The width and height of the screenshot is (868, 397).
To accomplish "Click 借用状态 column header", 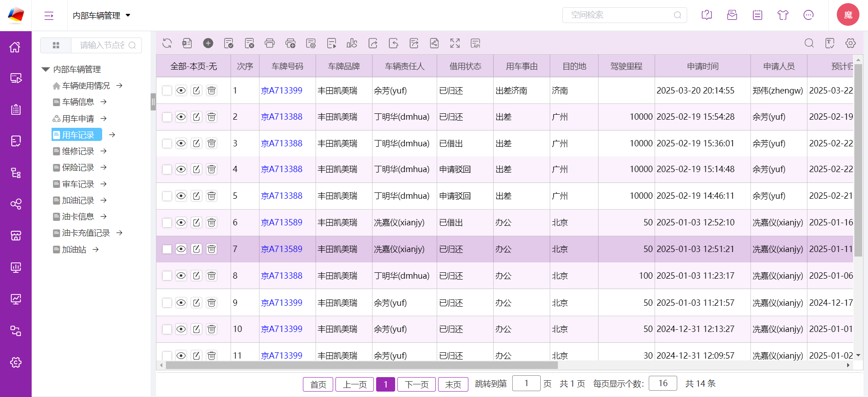I will tap(465, 66).
